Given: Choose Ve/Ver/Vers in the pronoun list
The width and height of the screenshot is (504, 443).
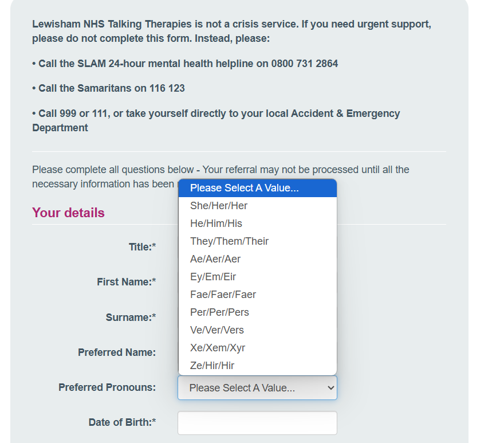Looking at the screenshot, I should [x=217, y=330].
